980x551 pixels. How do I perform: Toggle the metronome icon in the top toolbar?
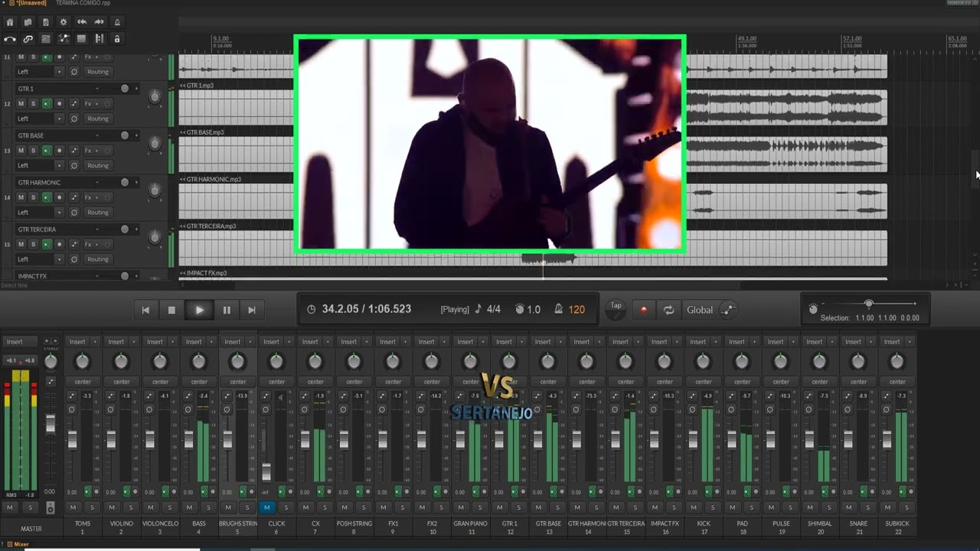tap(117, 22)
